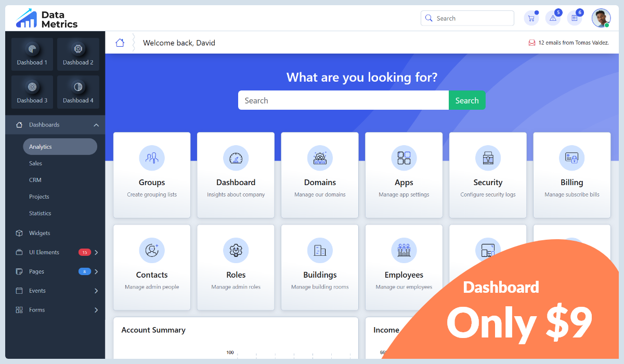The width and height of the screenshot is (624, 364).
Task: Select the Contacts person icon
Action: (x=152, y=250)
